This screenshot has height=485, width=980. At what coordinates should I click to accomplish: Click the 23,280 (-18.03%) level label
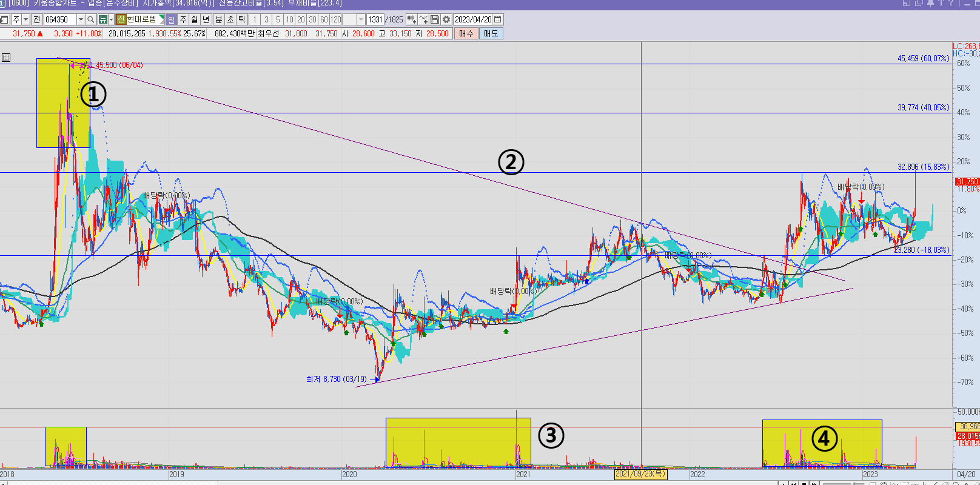pyautogui.click(x=922, y=250)
